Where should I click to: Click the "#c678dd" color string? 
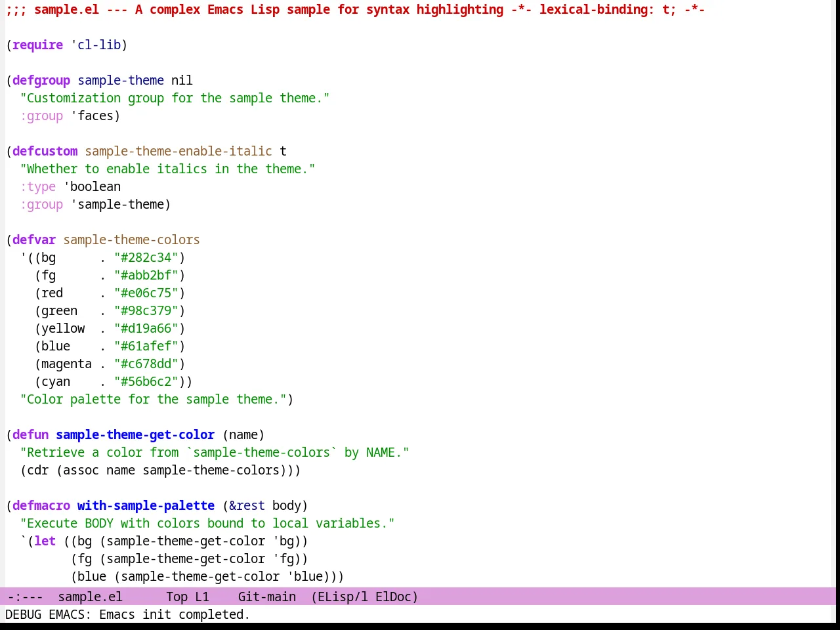[x=146, y=364]
